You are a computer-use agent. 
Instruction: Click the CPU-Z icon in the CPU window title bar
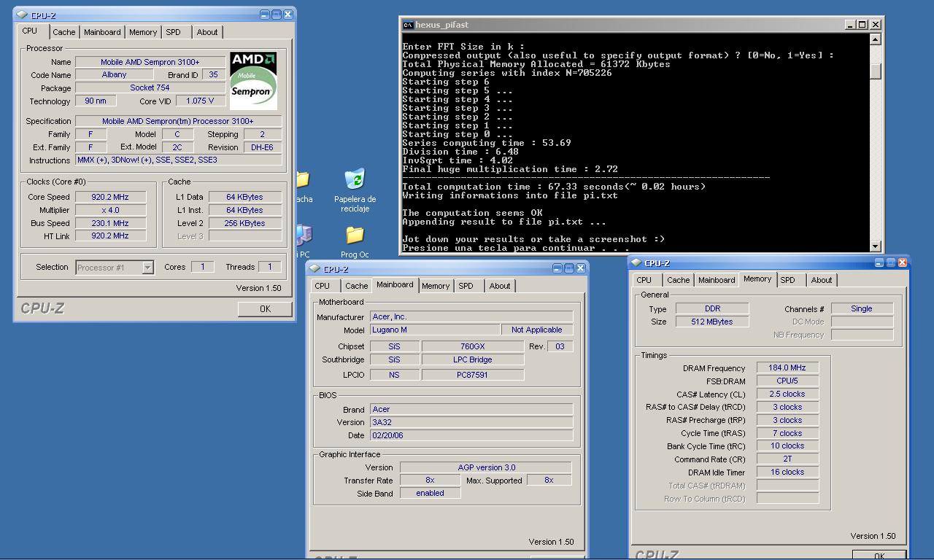click(x=22, y=15)
